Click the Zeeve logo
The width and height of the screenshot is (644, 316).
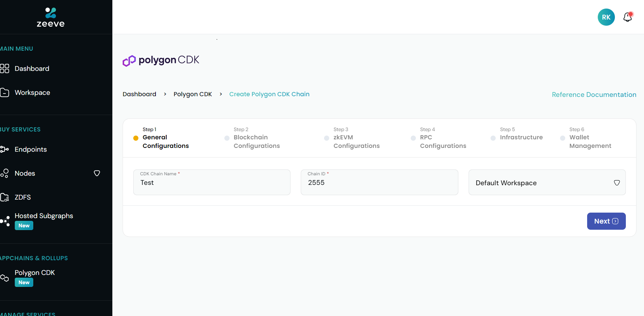click(50, 16)
